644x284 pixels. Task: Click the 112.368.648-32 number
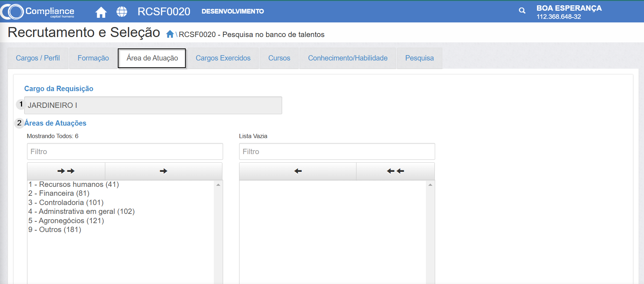[x=559, y=17]
